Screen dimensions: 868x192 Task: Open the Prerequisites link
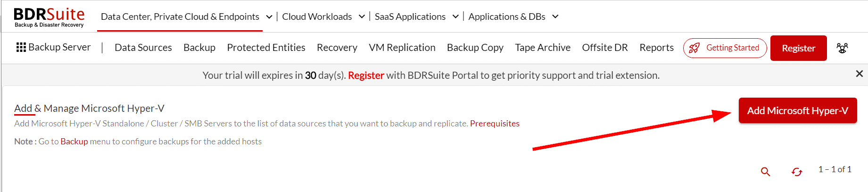click(x=495, y=124)
